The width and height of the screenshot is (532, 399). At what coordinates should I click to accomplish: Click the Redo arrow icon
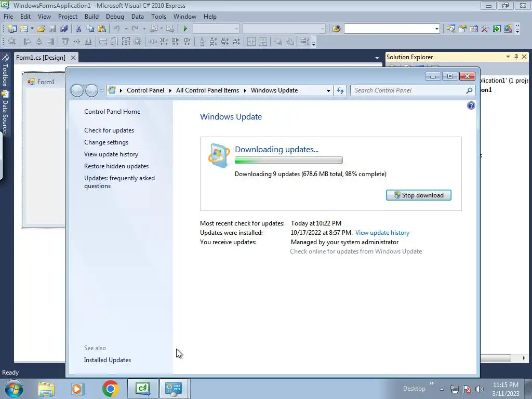pos(135,29)
